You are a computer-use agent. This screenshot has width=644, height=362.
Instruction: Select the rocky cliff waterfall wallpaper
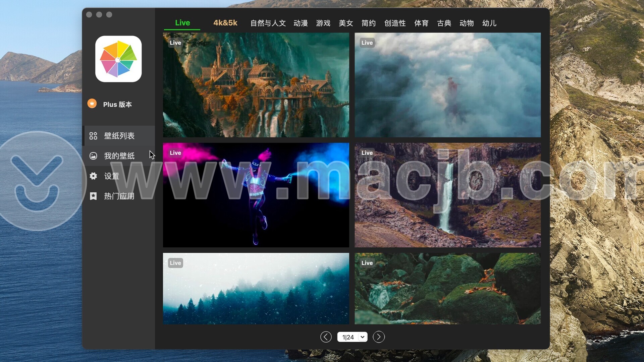click(x=448, y=195)
